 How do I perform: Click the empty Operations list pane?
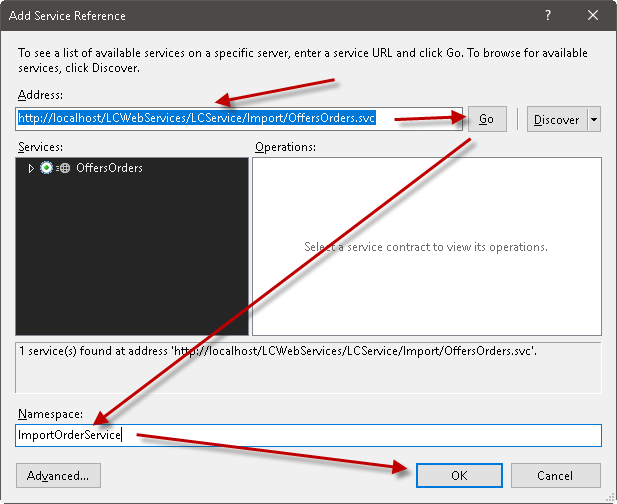coord(426,290)
